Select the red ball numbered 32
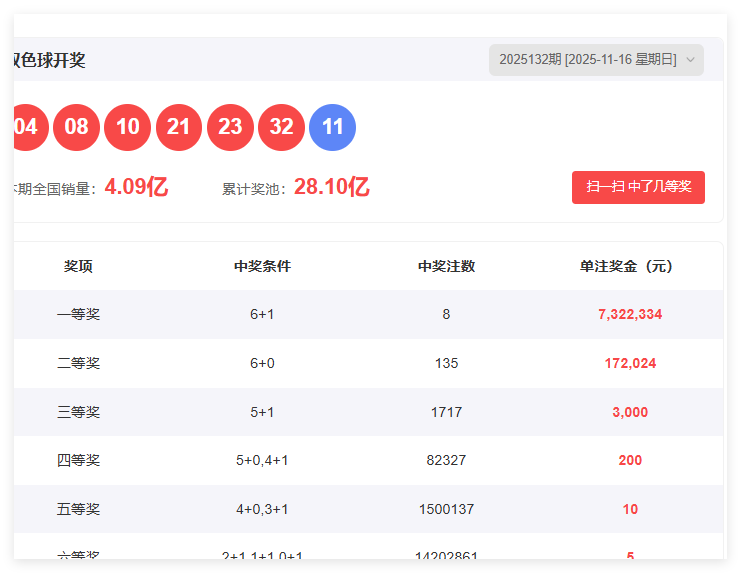 click(281, 127)
